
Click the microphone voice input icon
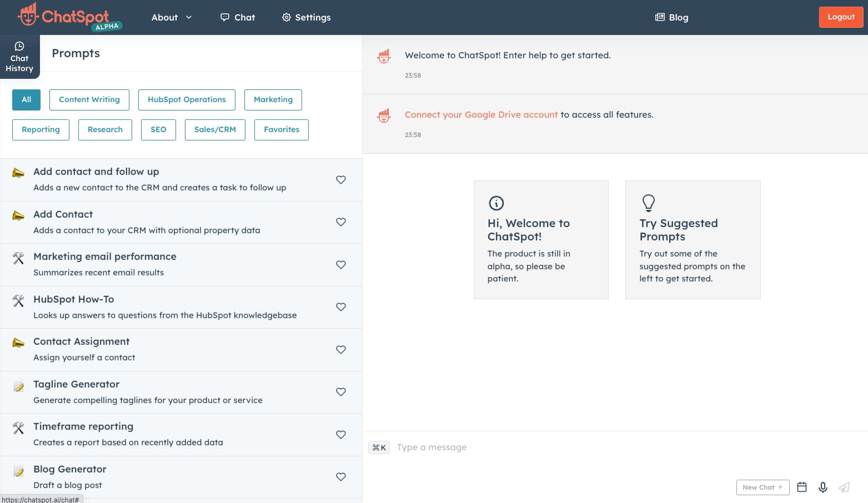click(822, 487)
